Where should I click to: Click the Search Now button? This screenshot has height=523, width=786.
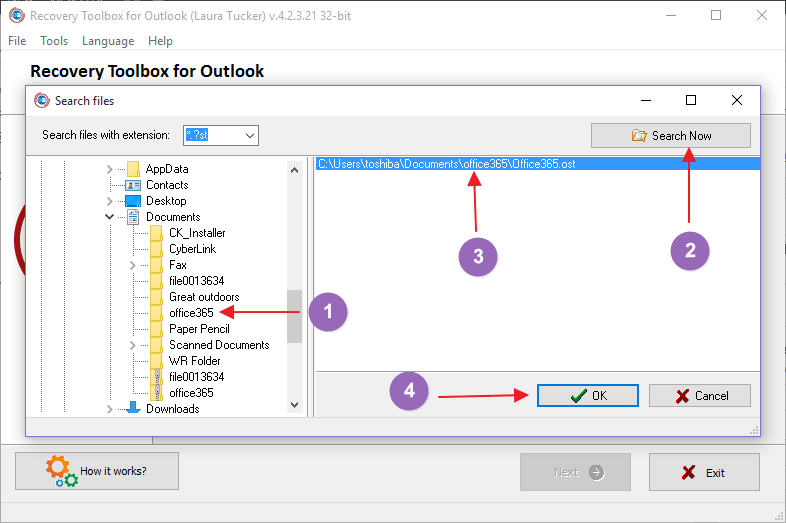(x=671, y=135)
